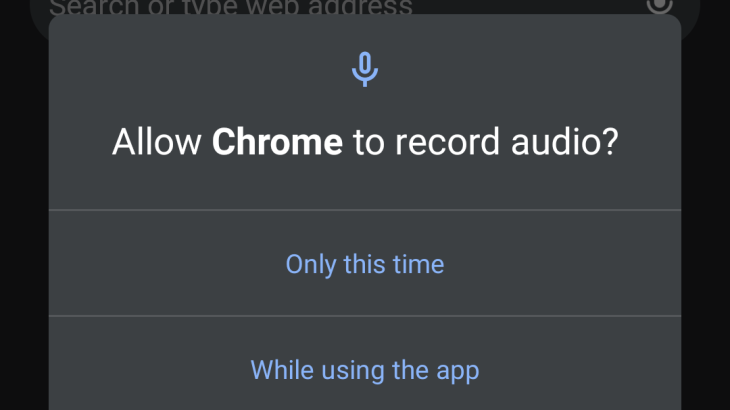Screen dimensions: 730x410
Task: Click the bold 'Chrome' word in prompt
Action: (x=277, y=142)
